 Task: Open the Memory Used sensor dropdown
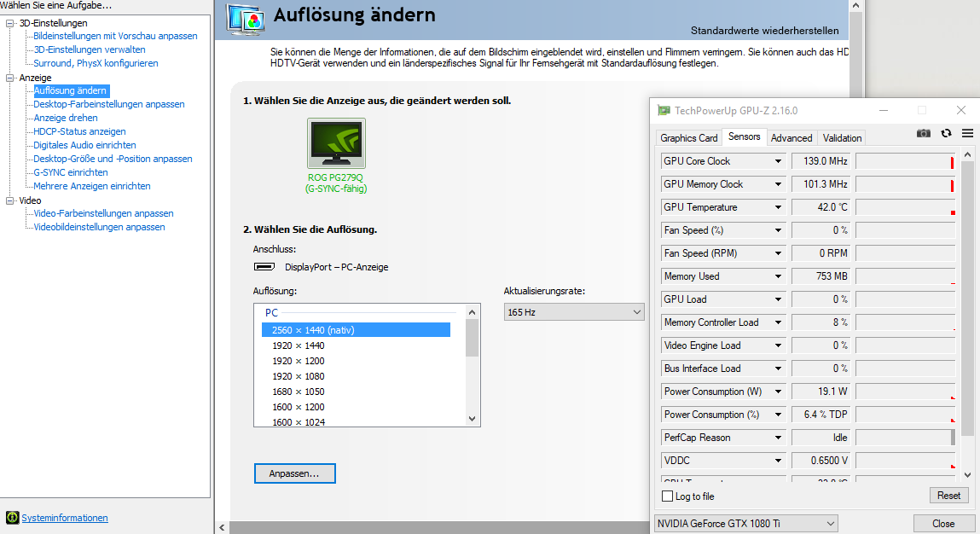(x=778, y=276)
